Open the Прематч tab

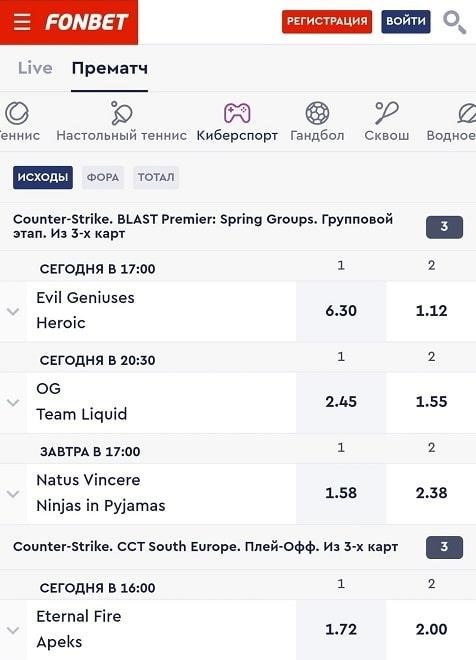[109, 69]
